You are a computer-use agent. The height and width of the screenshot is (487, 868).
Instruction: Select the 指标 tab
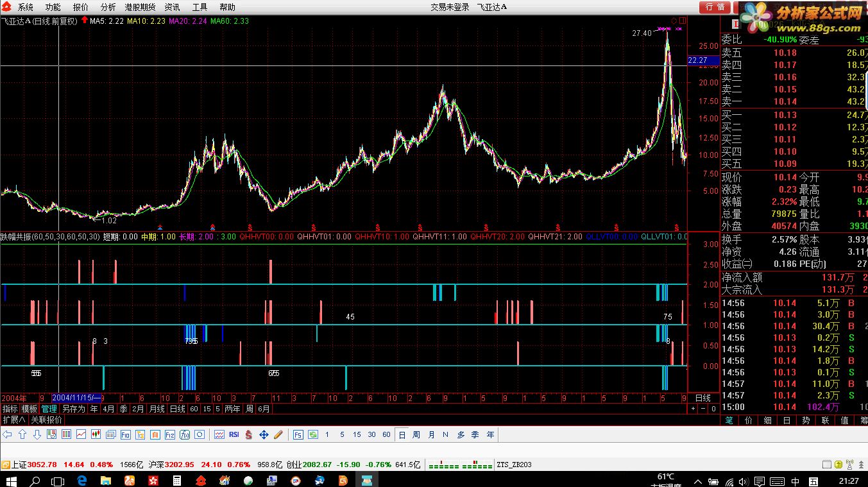(10, 409)
